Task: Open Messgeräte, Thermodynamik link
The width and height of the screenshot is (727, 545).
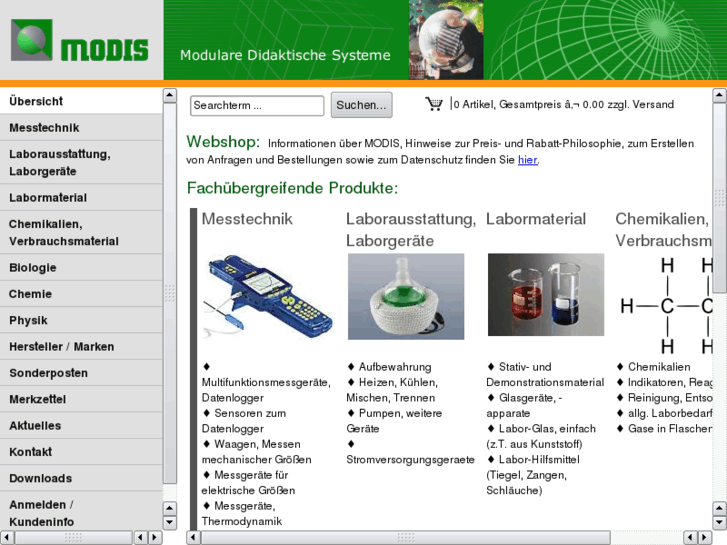Action: pyautogui.click(x=242, y=513)
